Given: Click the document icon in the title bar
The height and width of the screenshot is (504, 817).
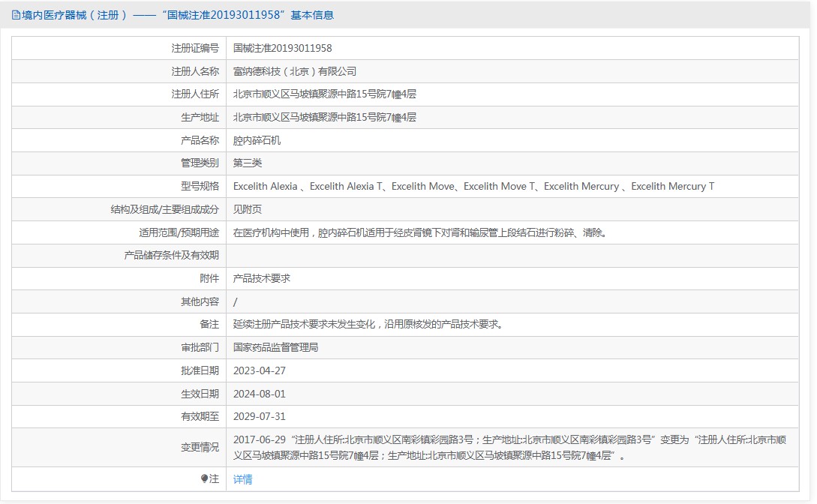Looking at the screenshot, I should [16, 15].
